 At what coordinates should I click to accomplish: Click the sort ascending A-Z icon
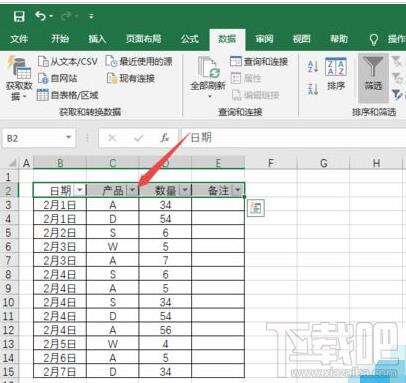point(313,66)
